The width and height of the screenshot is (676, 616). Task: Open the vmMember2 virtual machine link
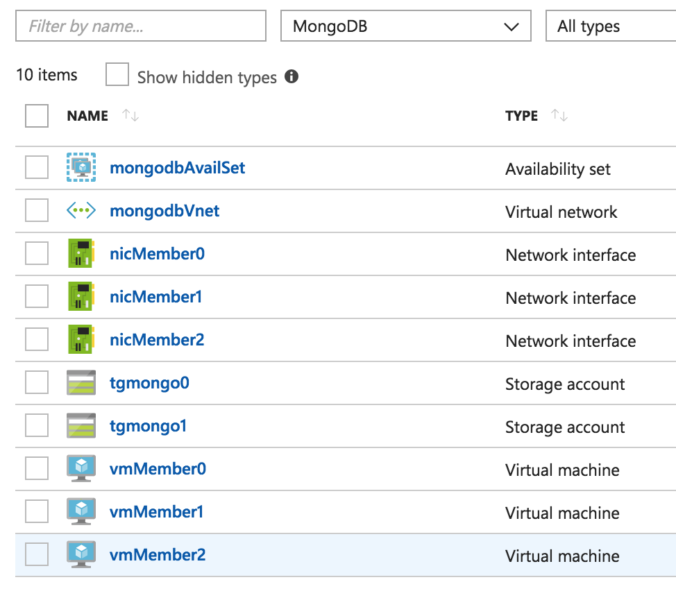tap(158, 555)
